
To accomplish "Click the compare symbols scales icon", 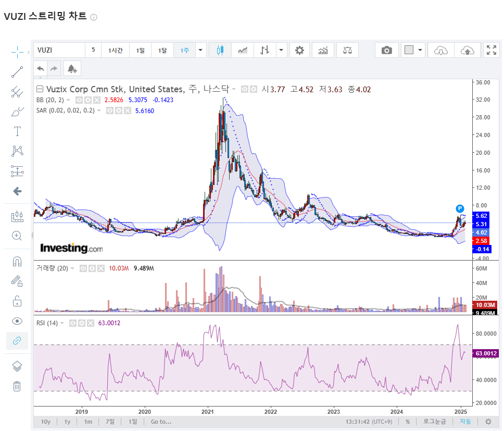I will point(347,50).
